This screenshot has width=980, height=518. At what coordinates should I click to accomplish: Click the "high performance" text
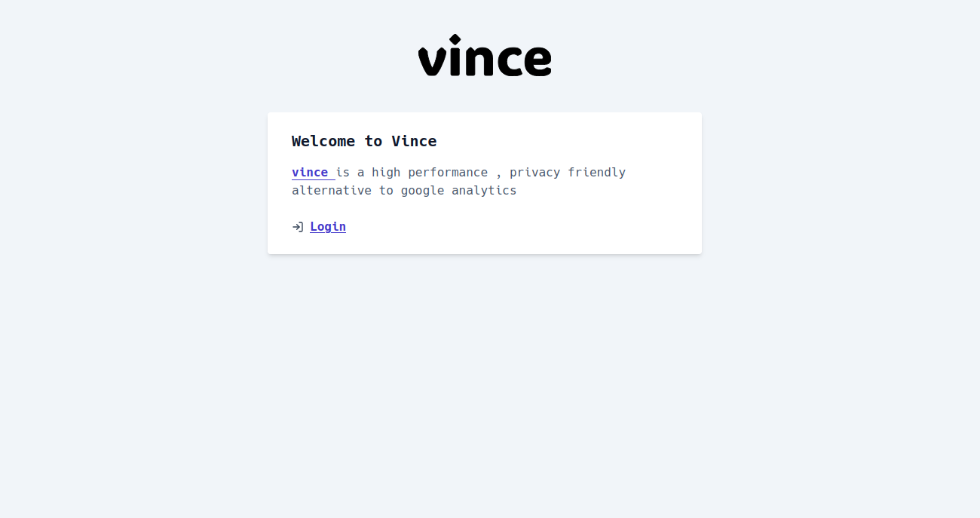pos(430,173)
